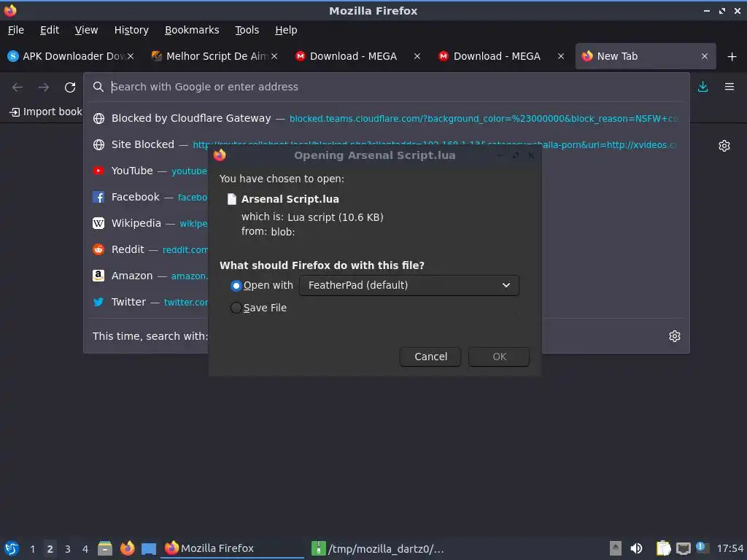The height and width of the screenshot is (560, 747).
Task: Open the Tools menu
Action: (247, 30)
